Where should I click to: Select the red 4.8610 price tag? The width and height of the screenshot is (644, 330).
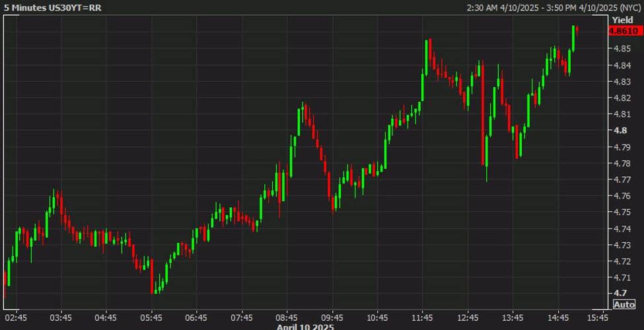[623, 31]
